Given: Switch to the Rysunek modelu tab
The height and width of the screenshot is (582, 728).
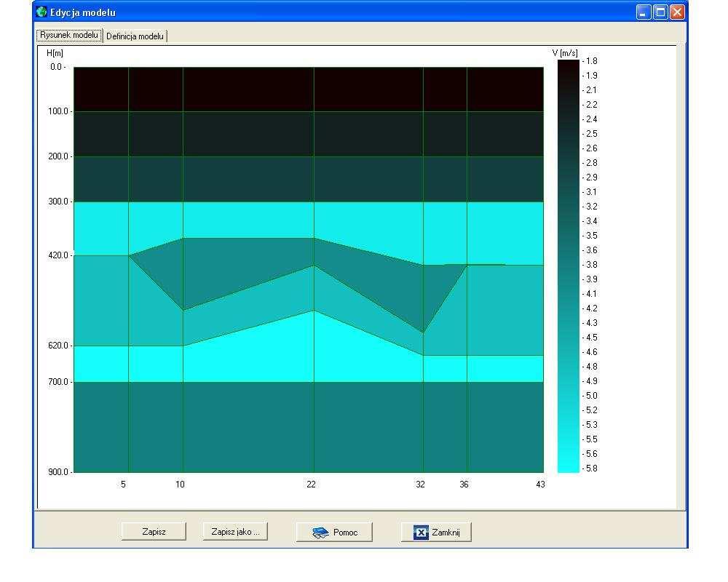Looking at the screenshot, I should (x=69, y=35).
